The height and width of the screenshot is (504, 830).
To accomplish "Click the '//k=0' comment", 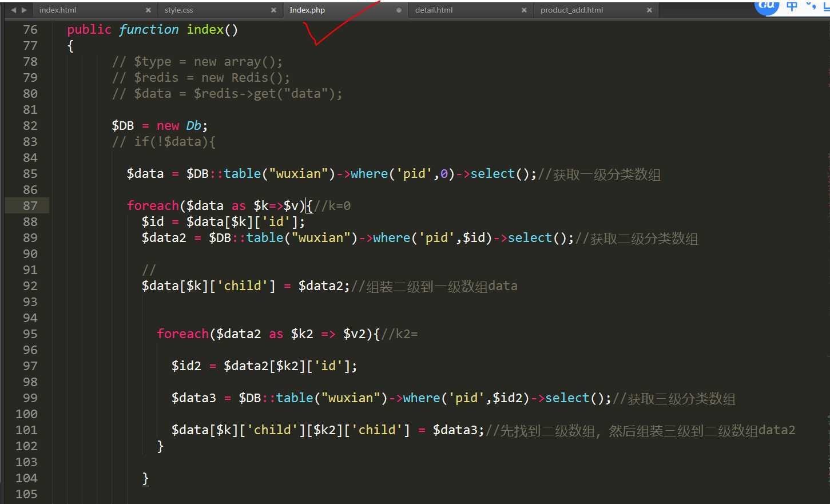I will (332, 206).
